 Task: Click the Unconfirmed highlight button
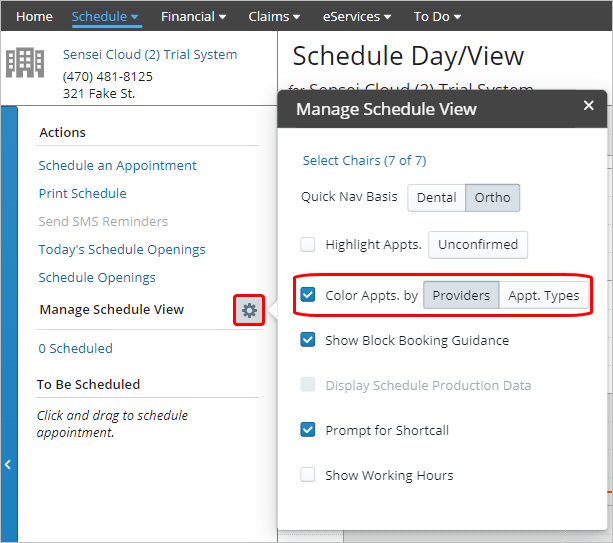478,245
